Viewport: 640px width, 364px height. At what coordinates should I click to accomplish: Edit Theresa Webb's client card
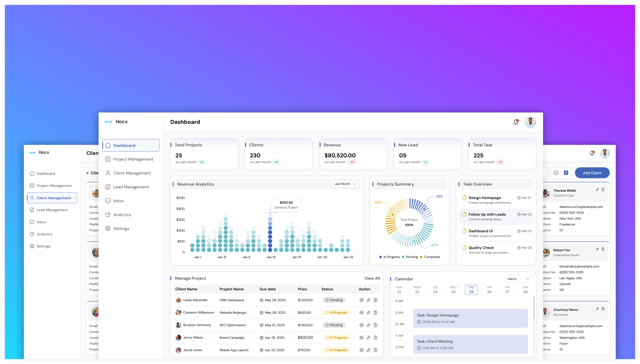tap(597, 190)
